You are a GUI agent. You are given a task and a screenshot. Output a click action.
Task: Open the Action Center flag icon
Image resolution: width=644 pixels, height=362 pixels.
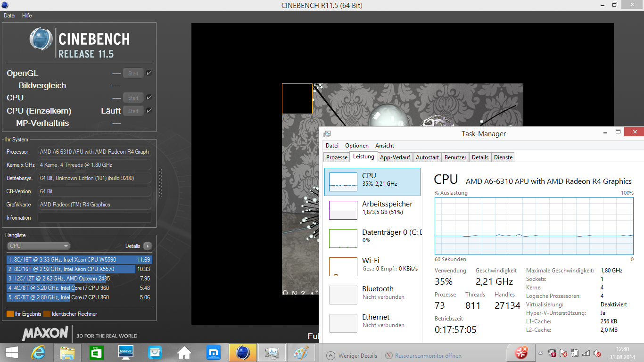(x=563, y=353)
